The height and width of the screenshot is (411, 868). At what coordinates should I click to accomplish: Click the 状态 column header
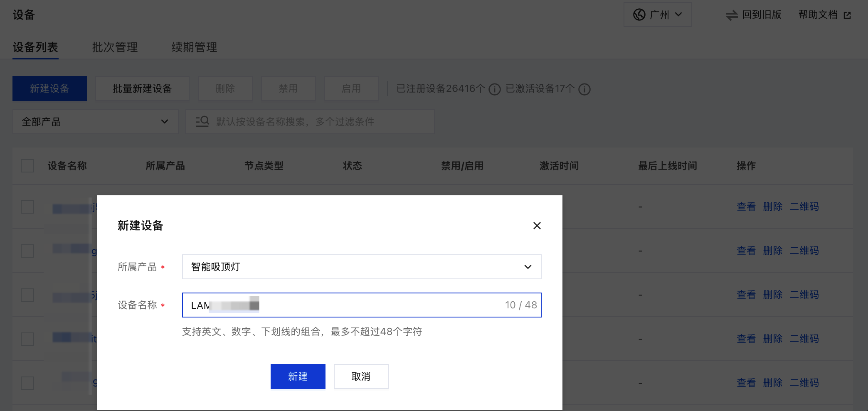click(x=352, y=166)
